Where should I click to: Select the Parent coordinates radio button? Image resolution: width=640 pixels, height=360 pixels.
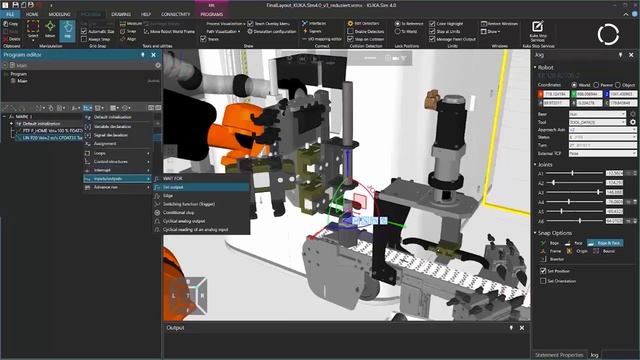point(596,85)
